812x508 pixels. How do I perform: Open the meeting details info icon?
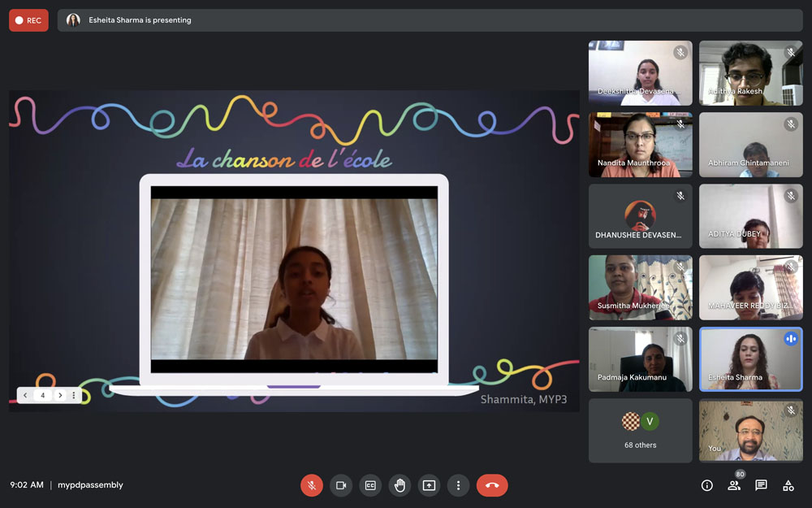tap(706, 485)
